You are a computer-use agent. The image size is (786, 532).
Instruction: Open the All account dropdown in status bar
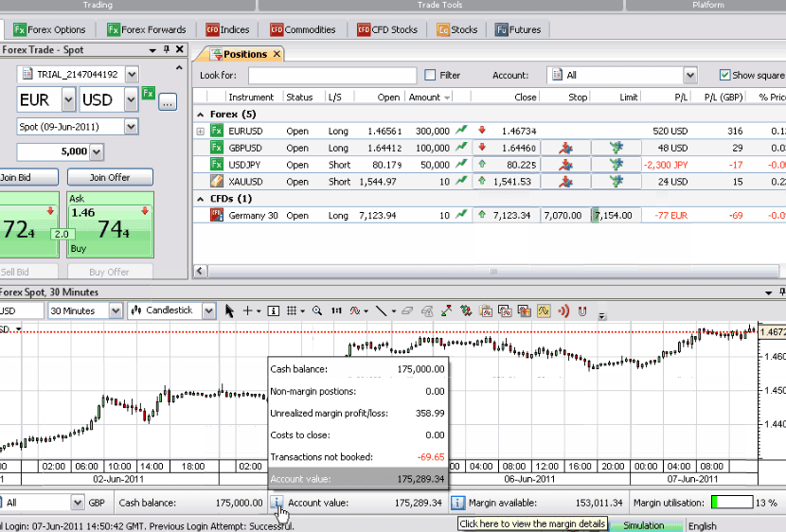click(x=78, y=503)
